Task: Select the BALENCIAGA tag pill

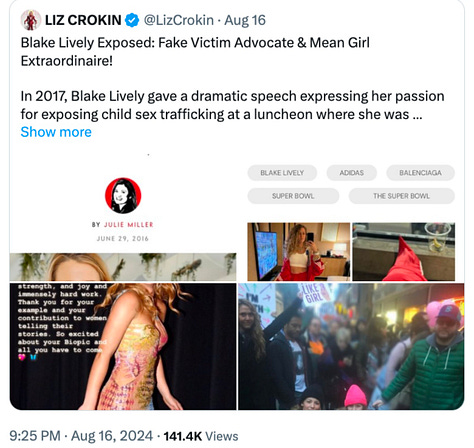Action: click(420, 173)
